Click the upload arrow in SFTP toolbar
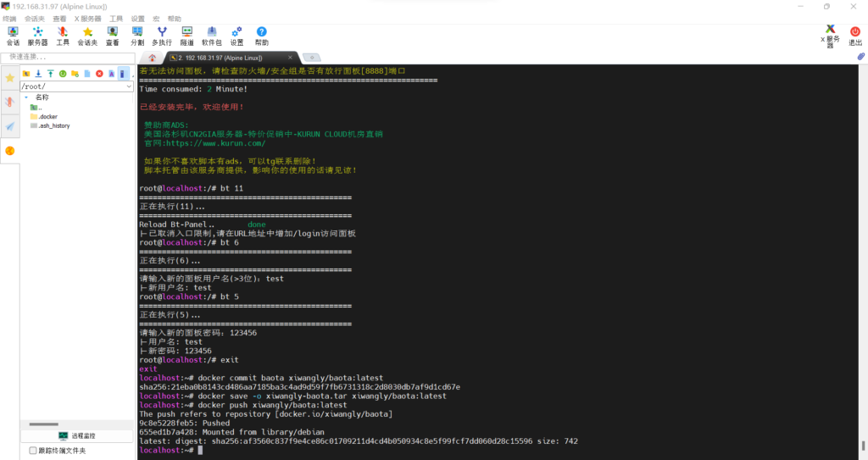The width and height of the screenshot is (868, 460). [50, 74]
